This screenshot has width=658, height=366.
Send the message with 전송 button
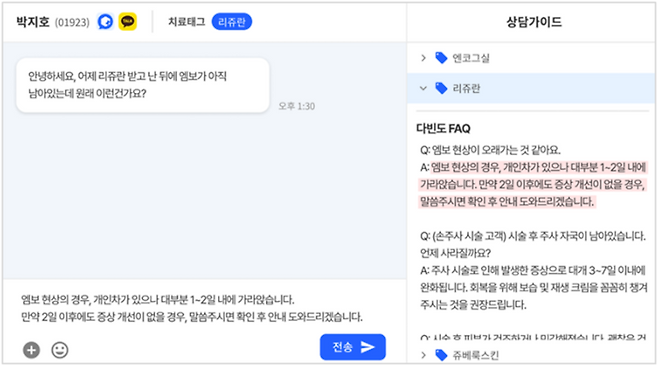coord(352,347)
